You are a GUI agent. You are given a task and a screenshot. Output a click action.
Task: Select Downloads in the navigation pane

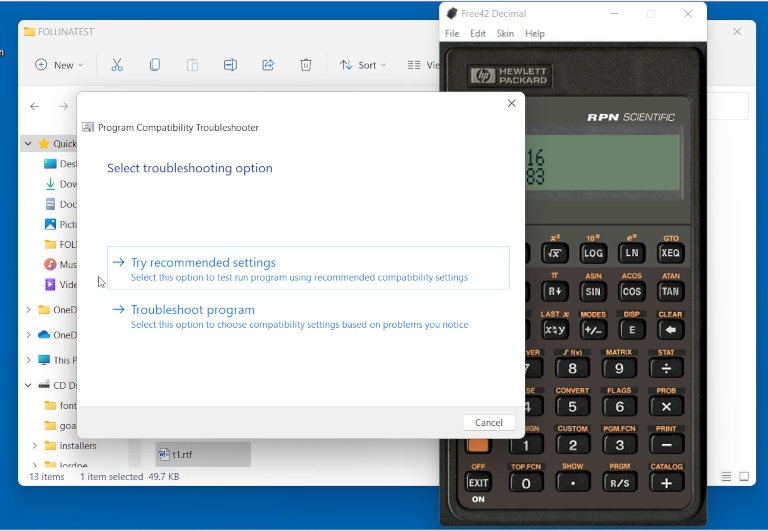pyautogui.click(x=61, y=184)
